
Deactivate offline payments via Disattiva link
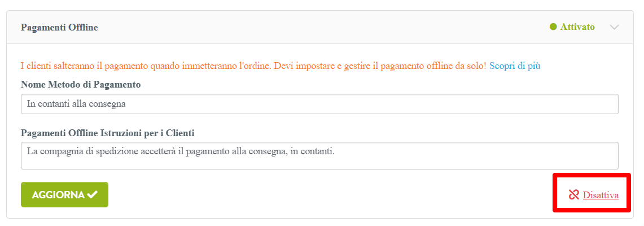click(x=601, y=195)
